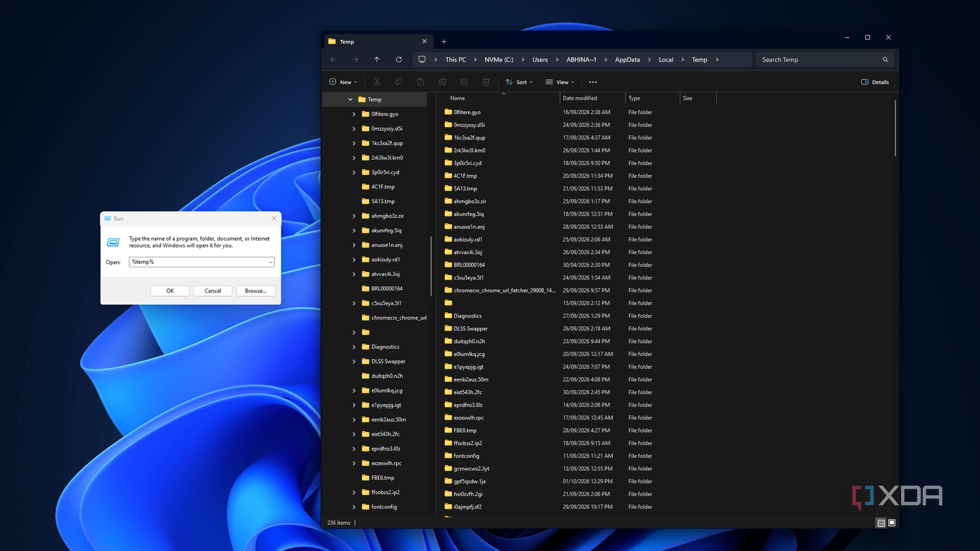Expand the DLSS Swapper tree node

coord(354,362)
